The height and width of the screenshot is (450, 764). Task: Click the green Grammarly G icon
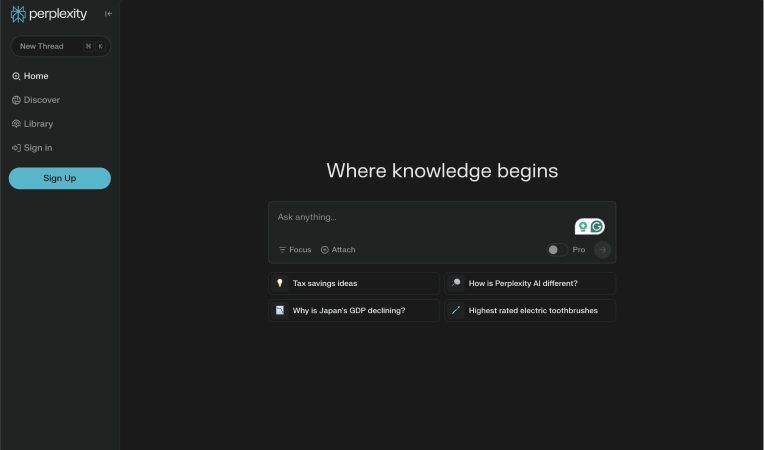597,227
